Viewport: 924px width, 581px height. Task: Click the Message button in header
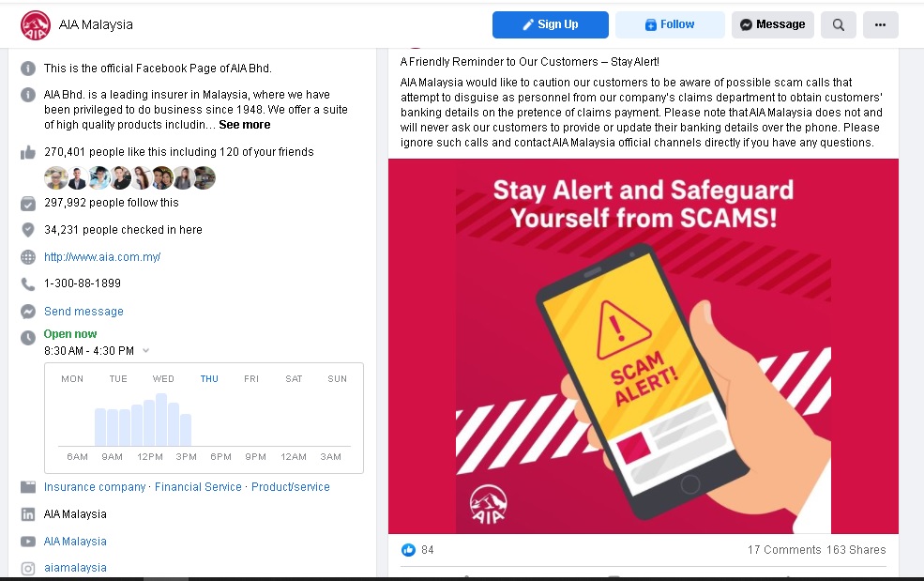773,24
